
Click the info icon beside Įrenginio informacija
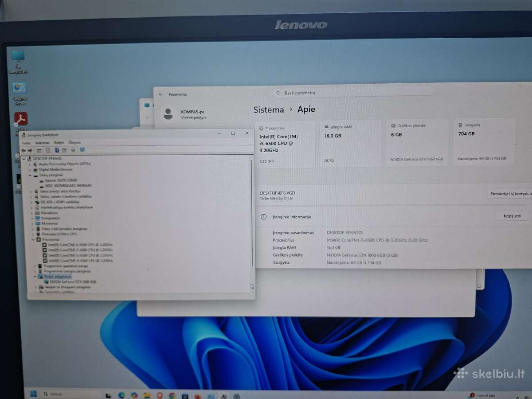264,217
